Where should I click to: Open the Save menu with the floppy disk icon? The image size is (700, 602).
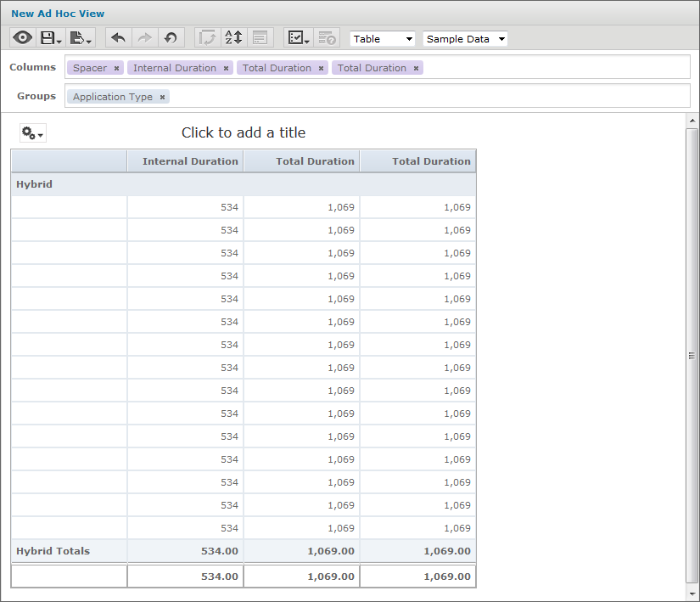pyautogui.click(x=51, y=38)
